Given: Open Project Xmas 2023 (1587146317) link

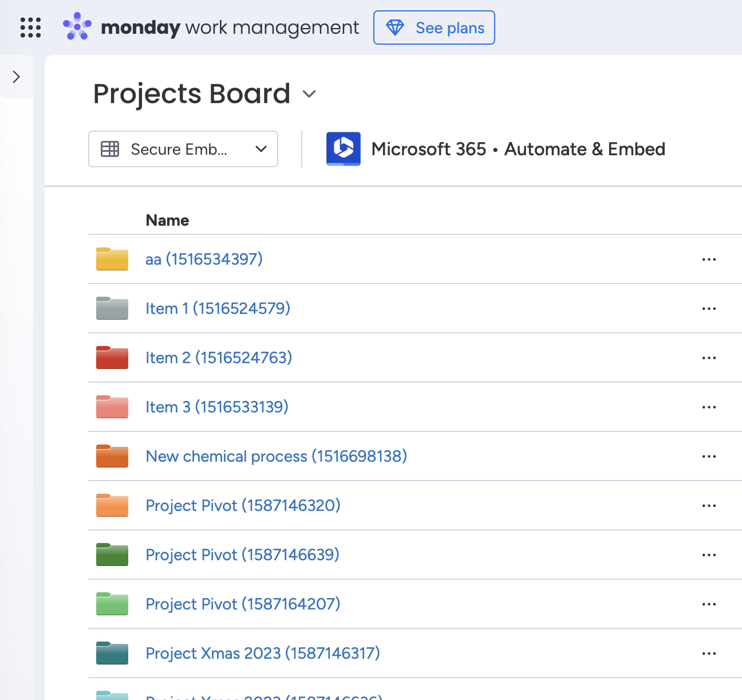Looking at the screenshot, I should tap(263, 654).
